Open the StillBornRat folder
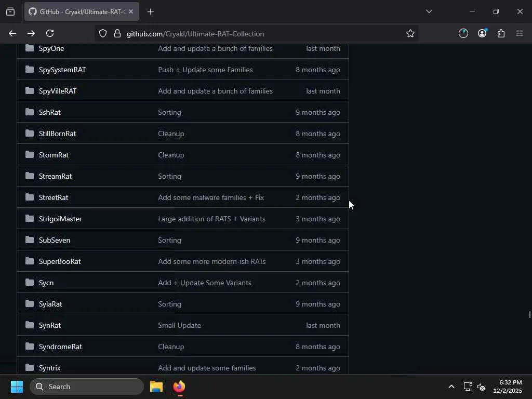This screenshot has width=532, height=399. (x=57, y=134)
